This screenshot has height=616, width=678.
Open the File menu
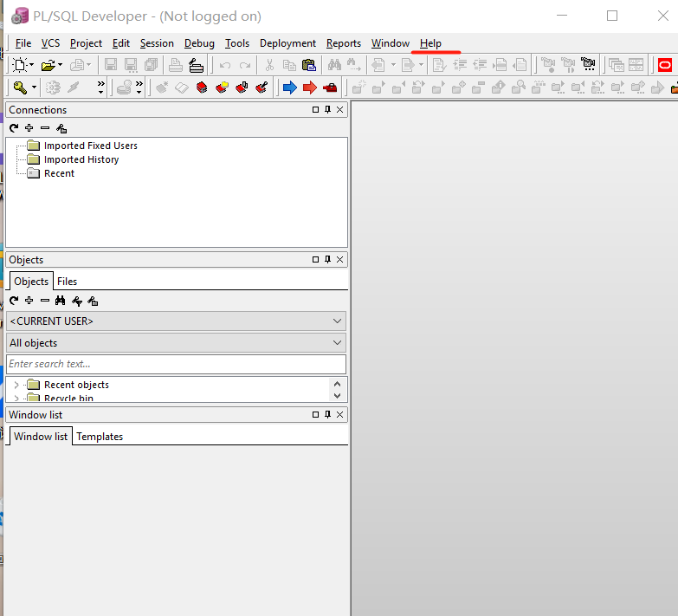coord(23,43)
